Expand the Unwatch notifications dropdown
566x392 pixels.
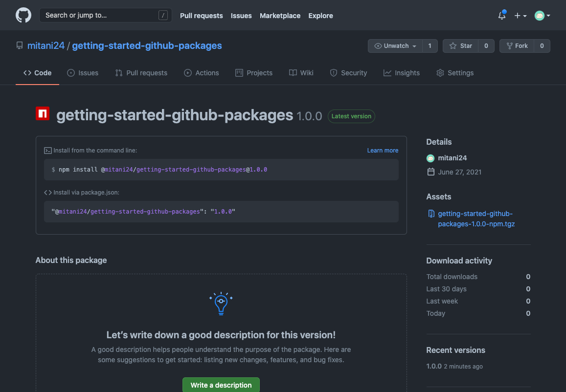pos(395,46)
